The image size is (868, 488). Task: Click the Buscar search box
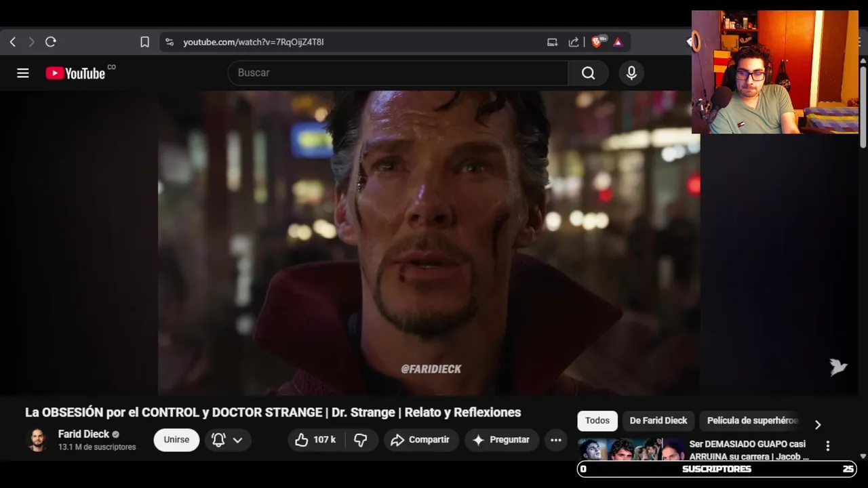[398, 73]
